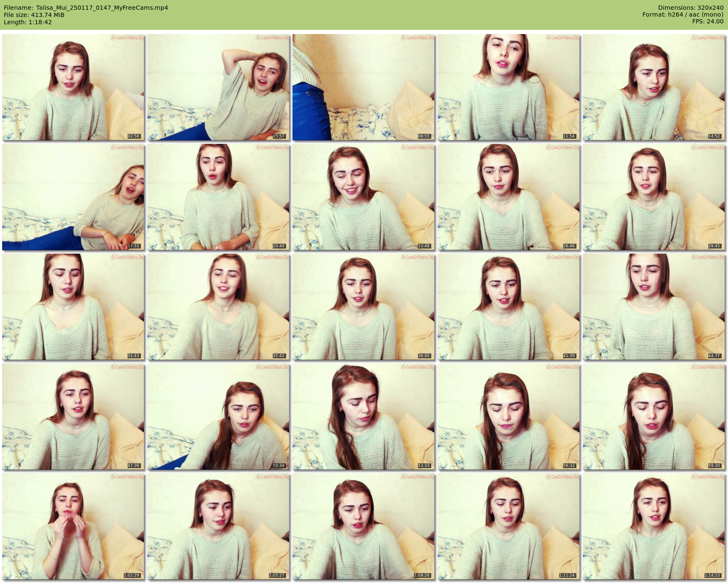Open the frame stamped 47:36
728x583 pixels.
[x=73, y=417]
